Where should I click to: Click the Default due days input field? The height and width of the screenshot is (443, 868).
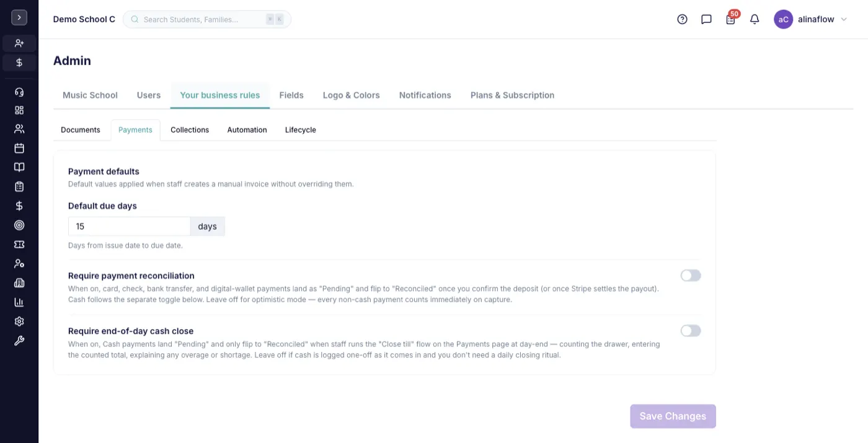click(129, 226)
